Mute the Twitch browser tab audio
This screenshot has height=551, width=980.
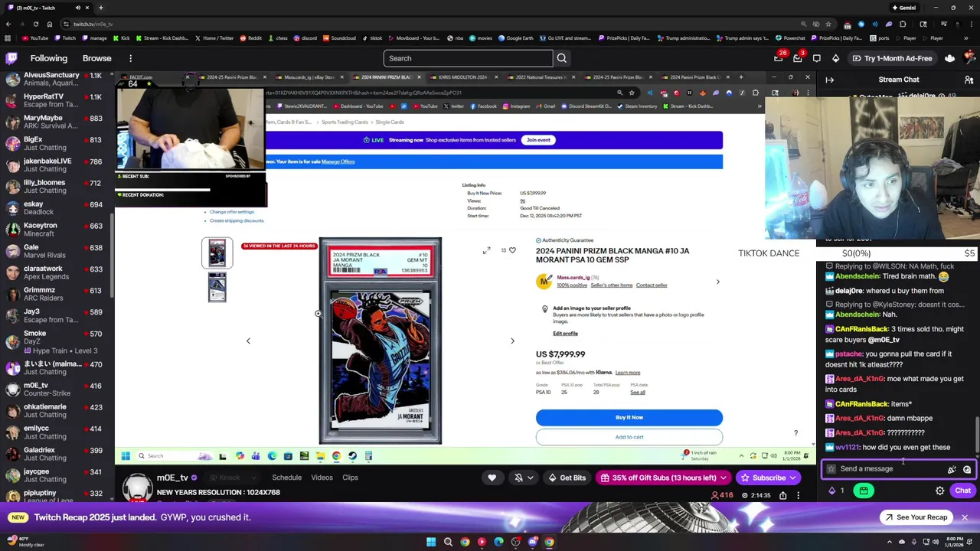(x=77, y=8)
